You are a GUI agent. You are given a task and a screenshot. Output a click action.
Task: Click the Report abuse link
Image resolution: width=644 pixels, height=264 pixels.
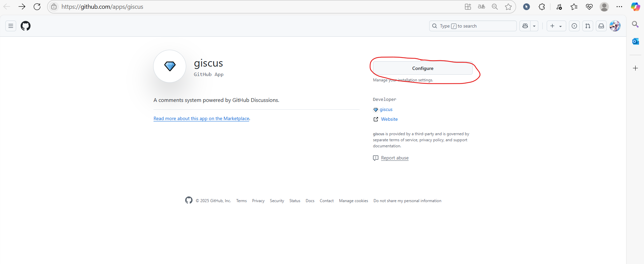tap(395, 158)
